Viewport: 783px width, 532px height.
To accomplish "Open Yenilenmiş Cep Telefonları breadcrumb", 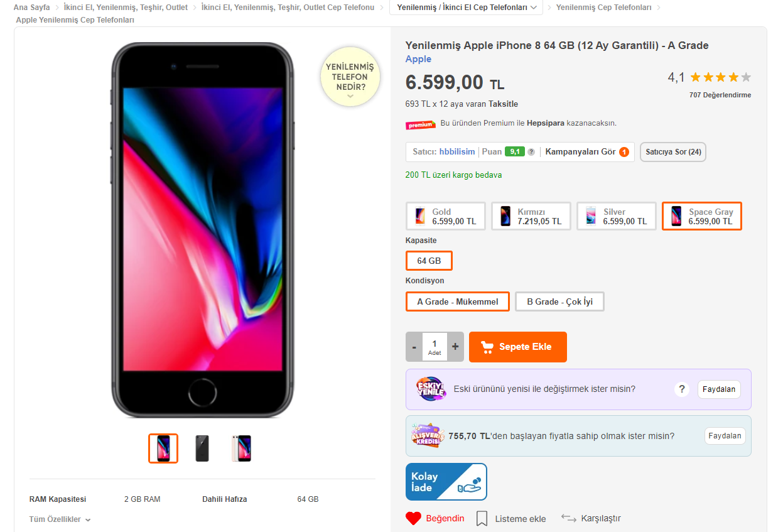I will 603,8.
